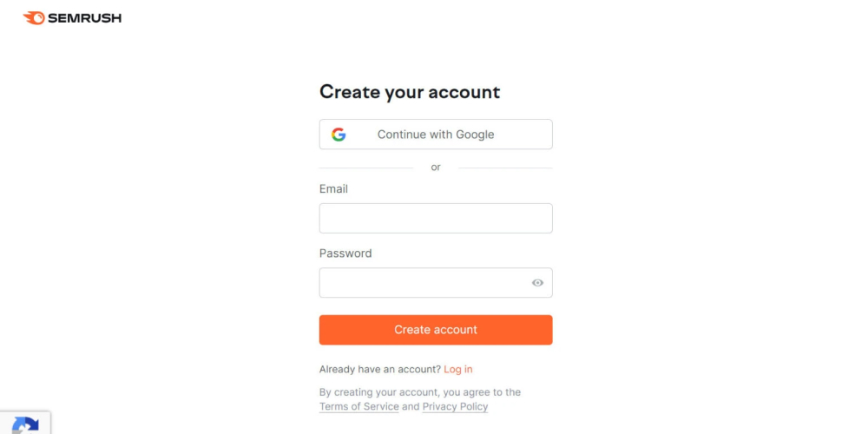The image size is (868, 434).
Task: Click the Password field label
Action: [345, 253]
